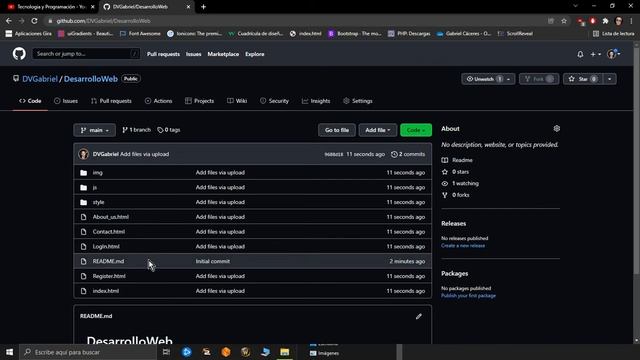The image size is (640, 360).
Task: Toggle Unwatch for this repository
Action: coord(483,79)
